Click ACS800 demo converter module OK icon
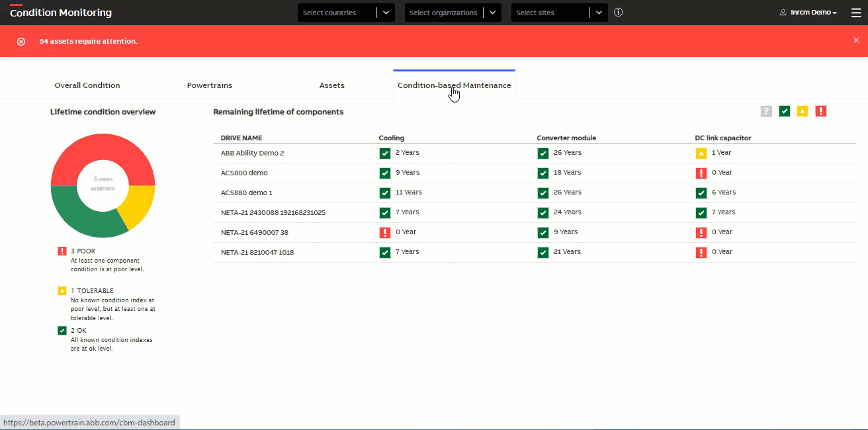The height and width of the screenshot is (430, 868). tap(543, 173)
